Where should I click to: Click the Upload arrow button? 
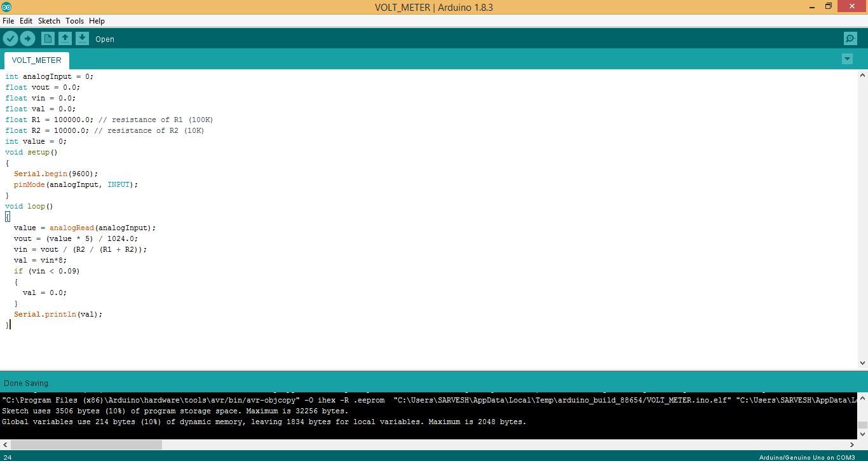(27, 39)
